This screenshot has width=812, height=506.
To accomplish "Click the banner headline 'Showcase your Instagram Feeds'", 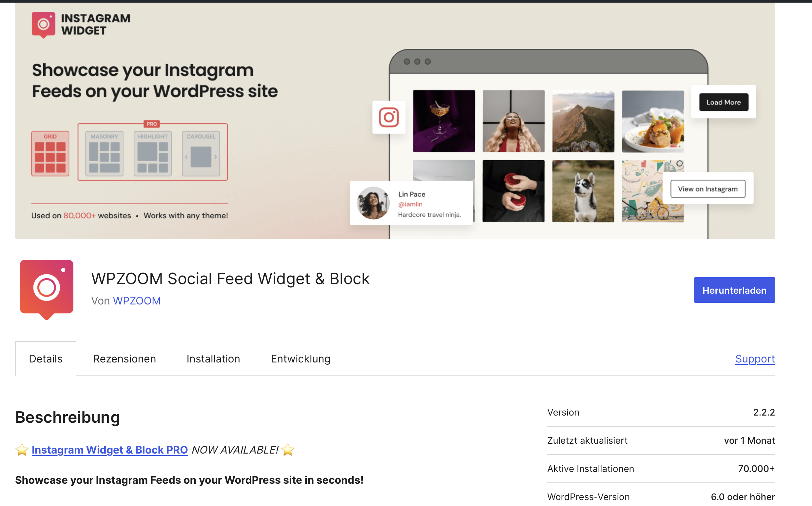I will 155,80.
